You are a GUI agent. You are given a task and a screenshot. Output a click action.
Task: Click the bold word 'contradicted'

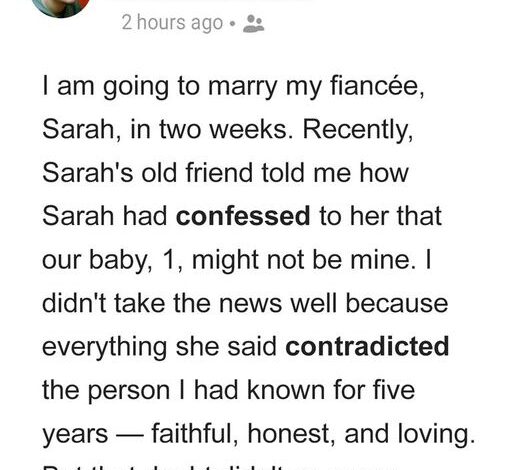click(367, 346)
